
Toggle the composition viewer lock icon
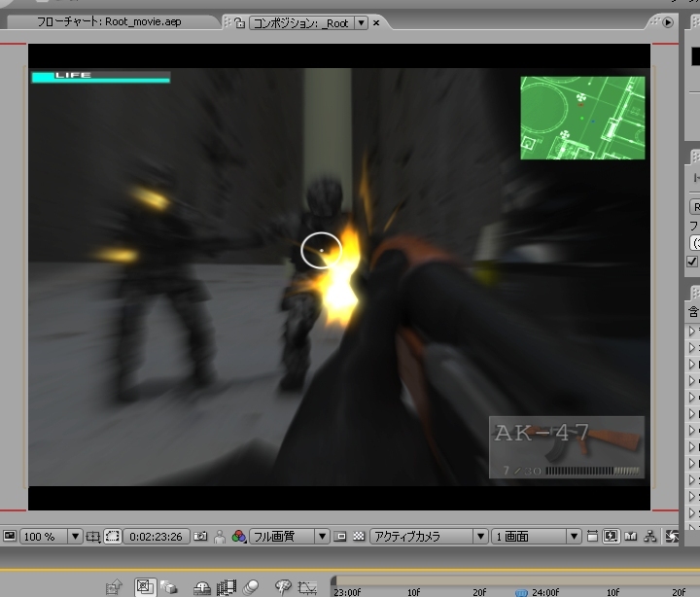click(240, 22)
